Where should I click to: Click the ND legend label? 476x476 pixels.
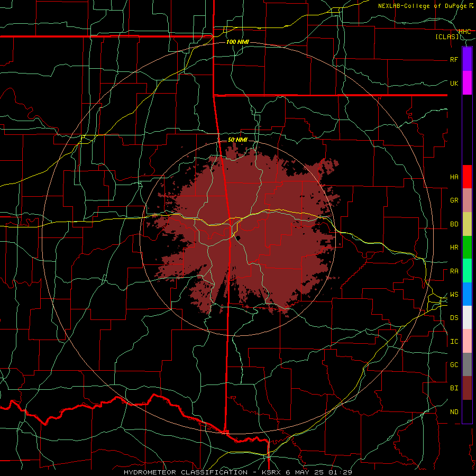pyautogui.click(x=454, y=412)
